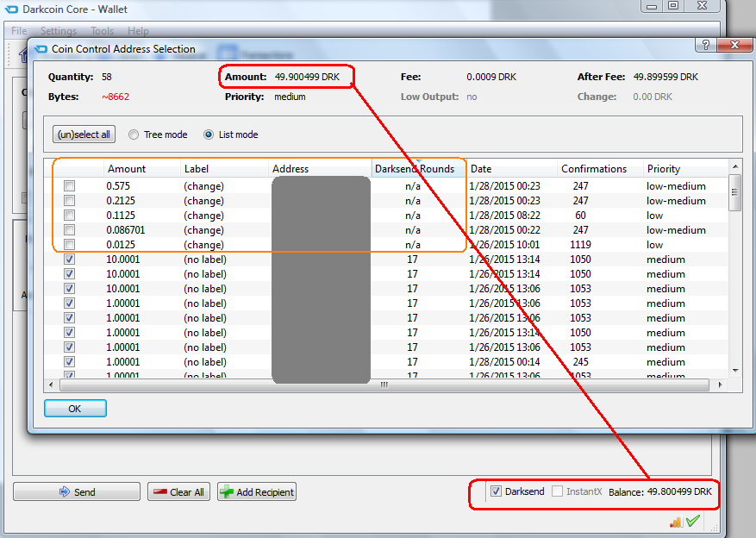Open the Help menu
Viewport: 756px width, 538px height.
click(x=138, y=31)
